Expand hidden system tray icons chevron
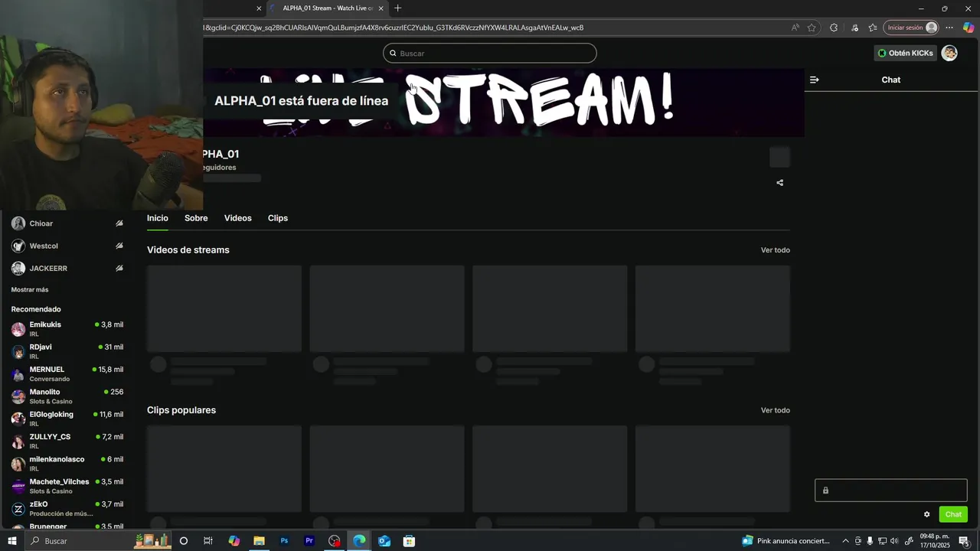 (845, 541)
